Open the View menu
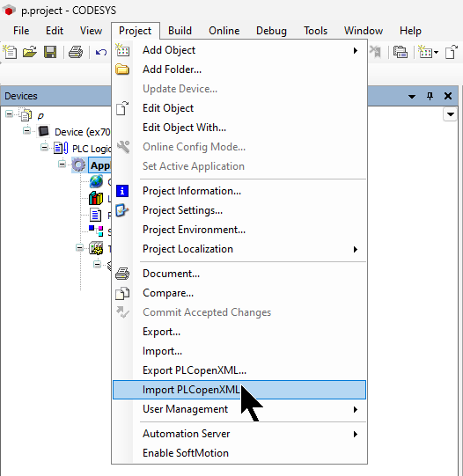The width and height of the screenshot is (463, 476). point(91,31)
